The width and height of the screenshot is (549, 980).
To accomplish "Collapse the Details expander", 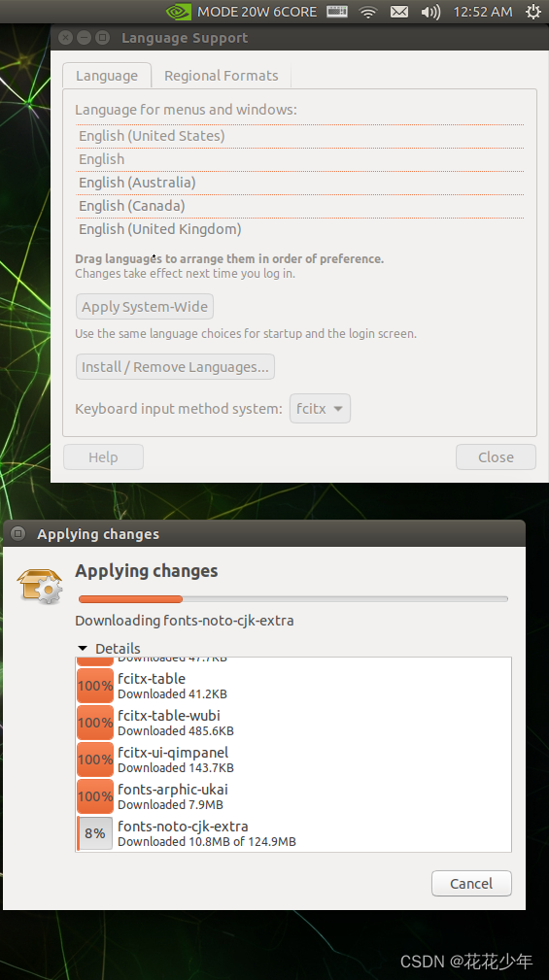I will click(x=109, y=648).
